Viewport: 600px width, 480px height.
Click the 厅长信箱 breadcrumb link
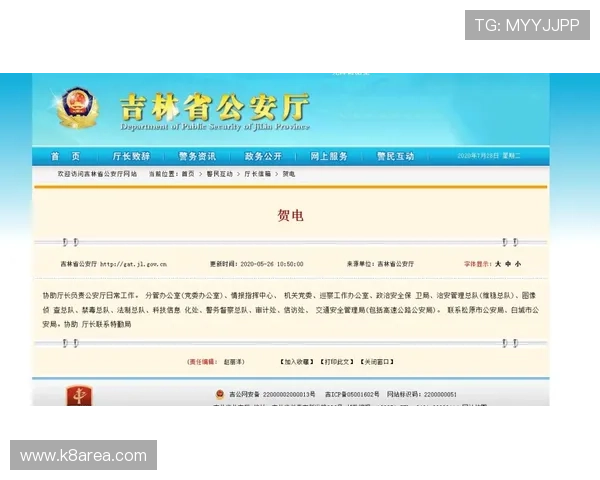(258, 174)
